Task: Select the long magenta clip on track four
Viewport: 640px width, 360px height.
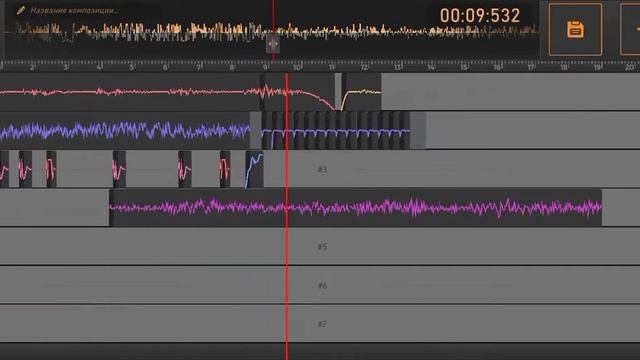Action: 356,207
